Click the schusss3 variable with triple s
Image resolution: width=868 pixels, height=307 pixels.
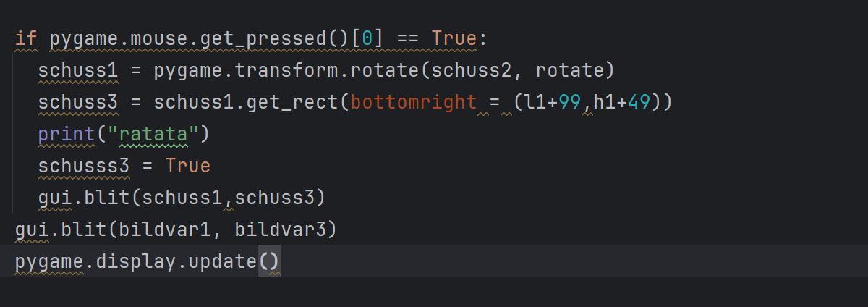[x=84, y=166]
